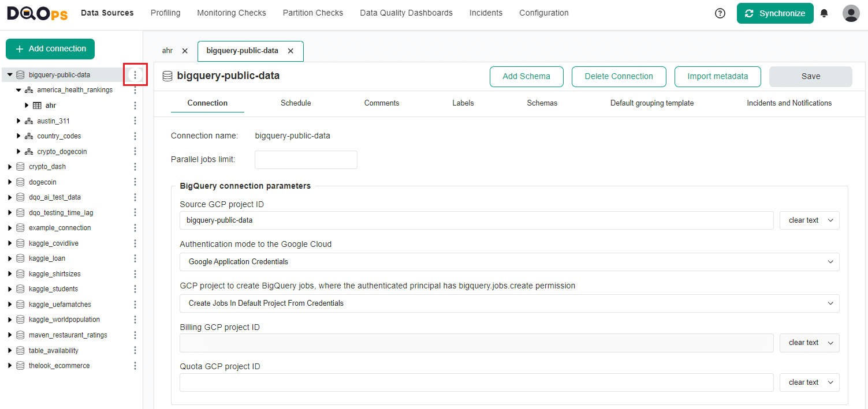This screenshot has height=409, width=868.
Task: Open kebab menu for kaggle_covidlive
Action: [x=135, y=243]
